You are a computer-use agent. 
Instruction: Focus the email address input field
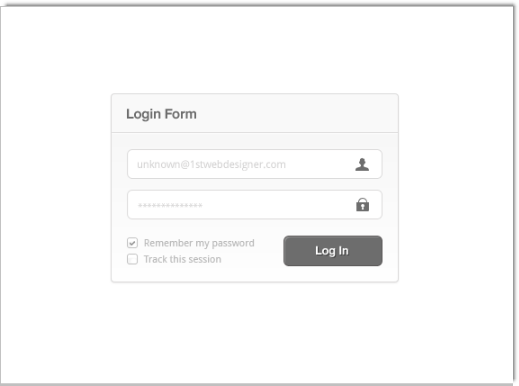pyautogui.click(x=255, y=164)
